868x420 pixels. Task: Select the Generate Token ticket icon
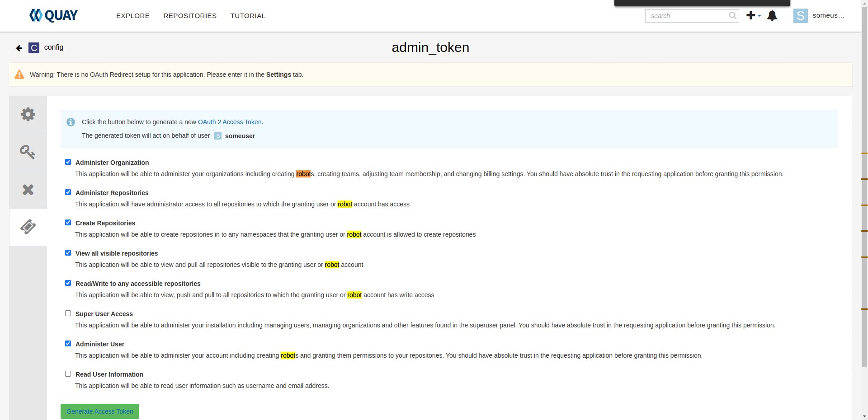click(28, 227)
